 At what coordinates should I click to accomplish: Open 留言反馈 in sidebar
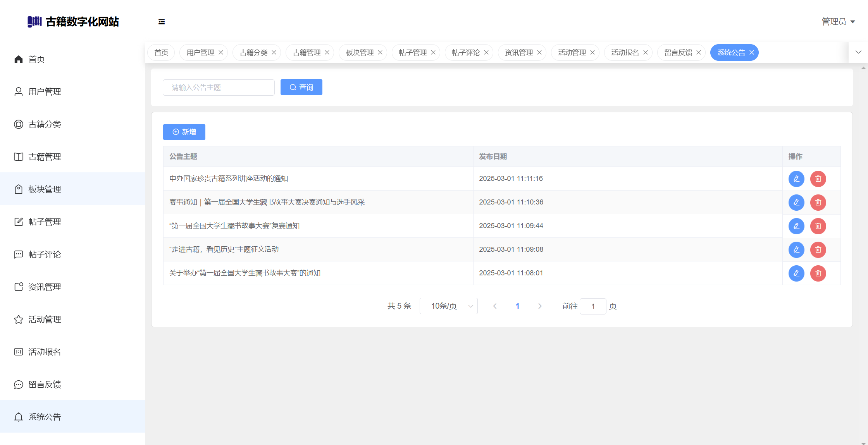point(45,385)
